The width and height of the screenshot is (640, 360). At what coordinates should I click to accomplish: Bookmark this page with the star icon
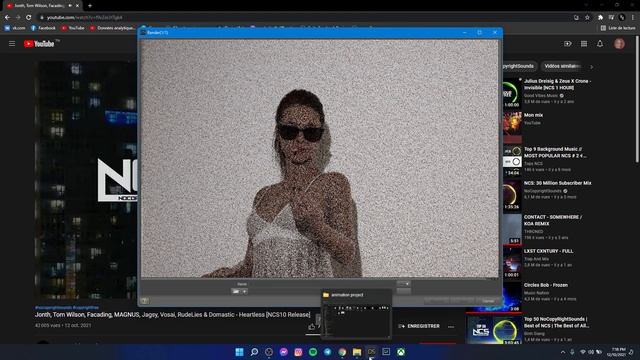(x=587, y=18)
